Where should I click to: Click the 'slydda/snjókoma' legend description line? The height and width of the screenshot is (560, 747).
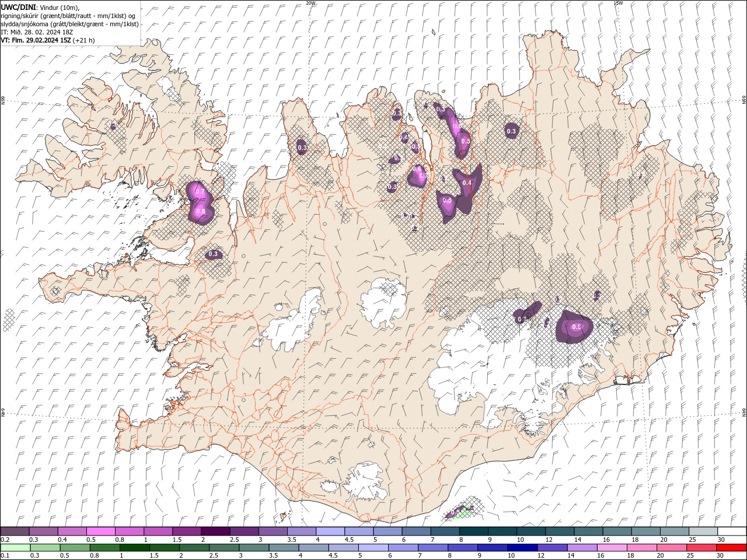pos(69,24)
